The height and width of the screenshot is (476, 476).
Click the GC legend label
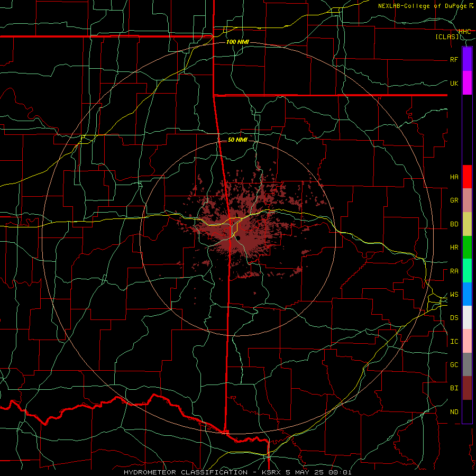tap(454, 365)
